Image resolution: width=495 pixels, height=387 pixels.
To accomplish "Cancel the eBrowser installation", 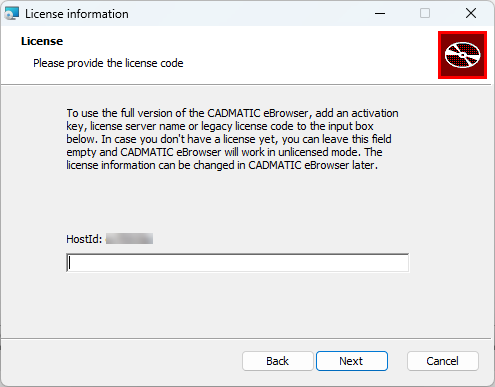I will click(x=443, y=361).
